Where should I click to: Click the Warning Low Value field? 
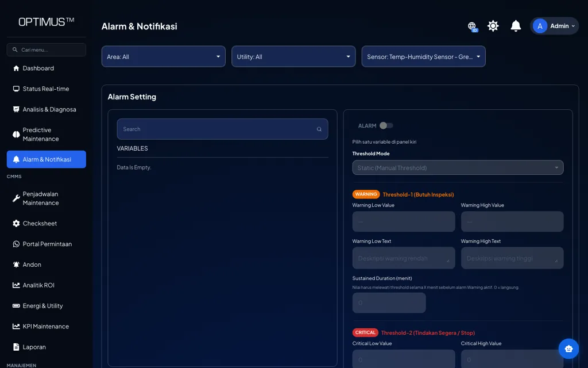click(x=404, y=221)
